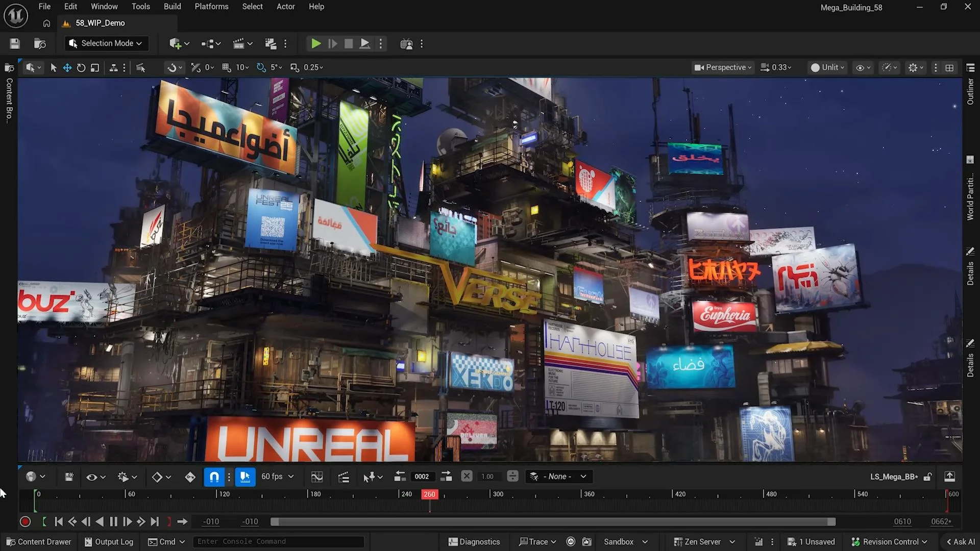
Task: Select the Scale gizmo tool
Action: 94,67
